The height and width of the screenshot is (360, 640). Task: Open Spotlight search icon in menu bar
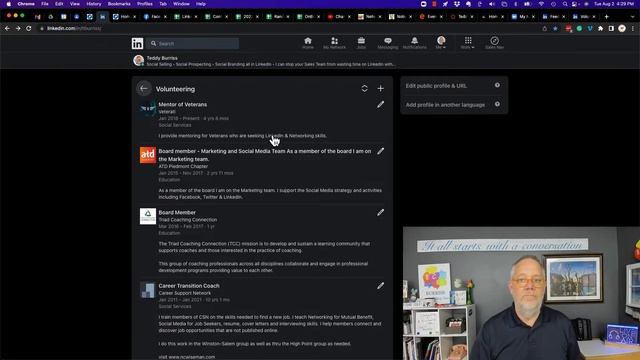click(x=565, y=4)
